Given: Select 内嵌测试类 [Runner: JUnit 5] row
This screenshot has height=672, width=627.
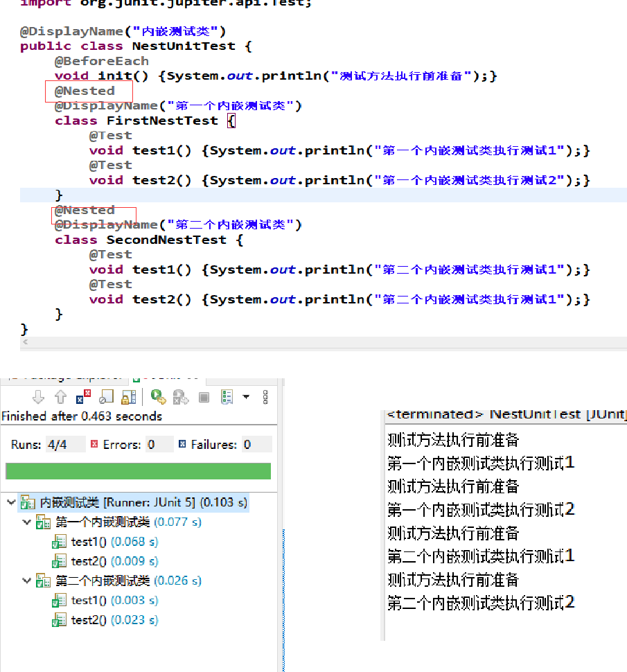Looking at the screenshot, I should pos(133,502).
